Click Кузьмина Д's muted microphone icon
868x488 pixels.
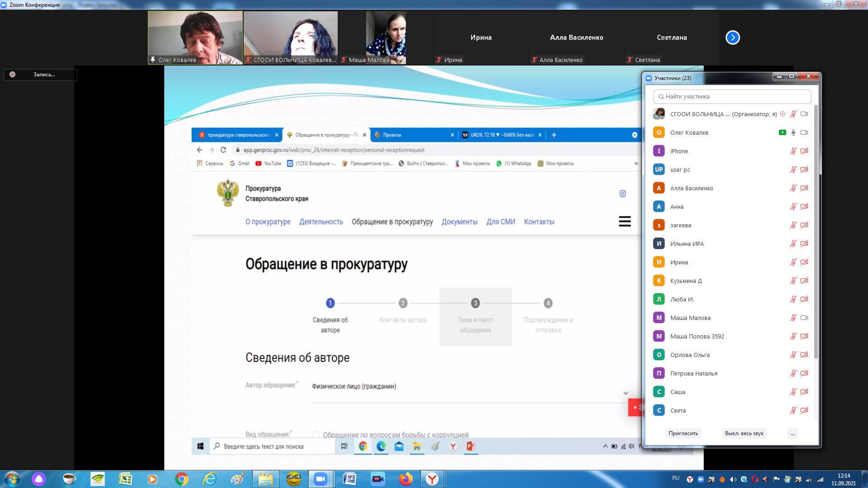click(x=793, y=281)
